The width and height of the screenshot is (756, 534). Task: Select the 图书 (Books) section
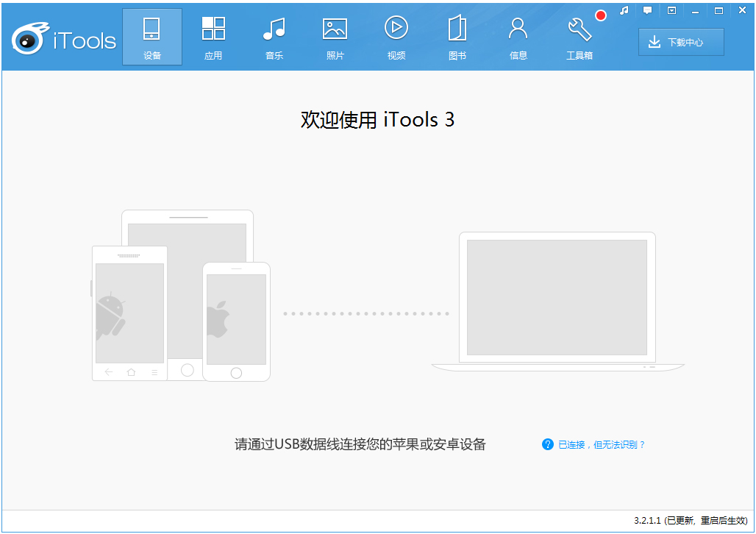pos(457,38)
